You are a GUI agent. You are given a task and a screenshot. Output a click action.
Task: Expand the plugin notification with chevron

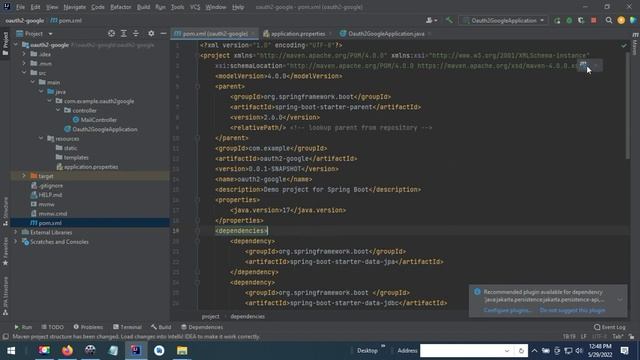pos(620,300)
